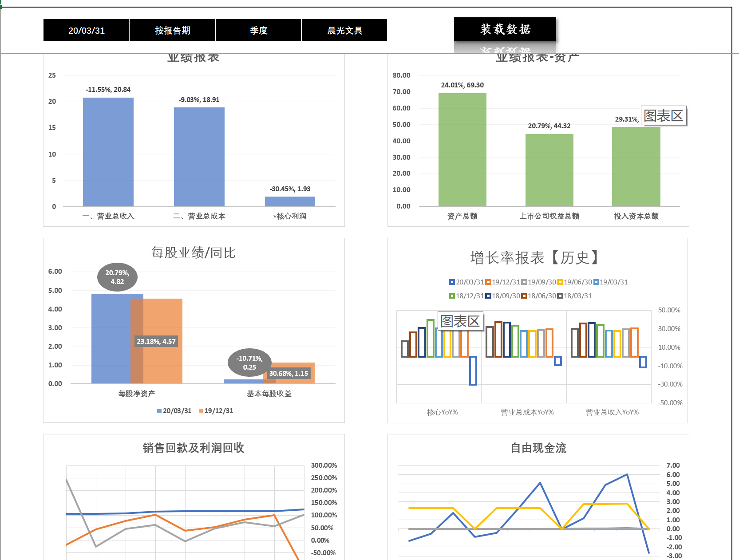Select the 20/03/31 legend entry under 每股 chart
The height and width of the screenshot is (560, 739).
[x=174, y=411]
